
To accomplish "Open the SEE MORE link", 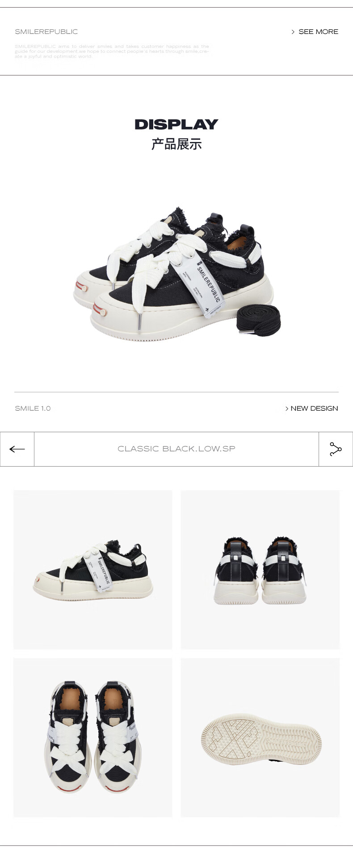I will click(318, 32).
